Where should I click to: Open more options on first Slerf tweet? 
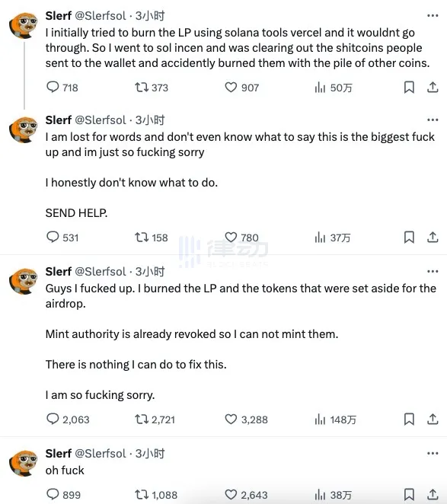coord(433,15)
